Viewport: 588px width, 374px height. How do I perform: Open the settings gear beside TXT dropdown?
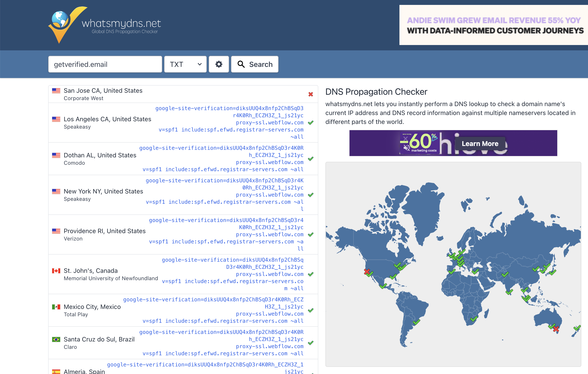pyautogui.click(x=218, y=64)
